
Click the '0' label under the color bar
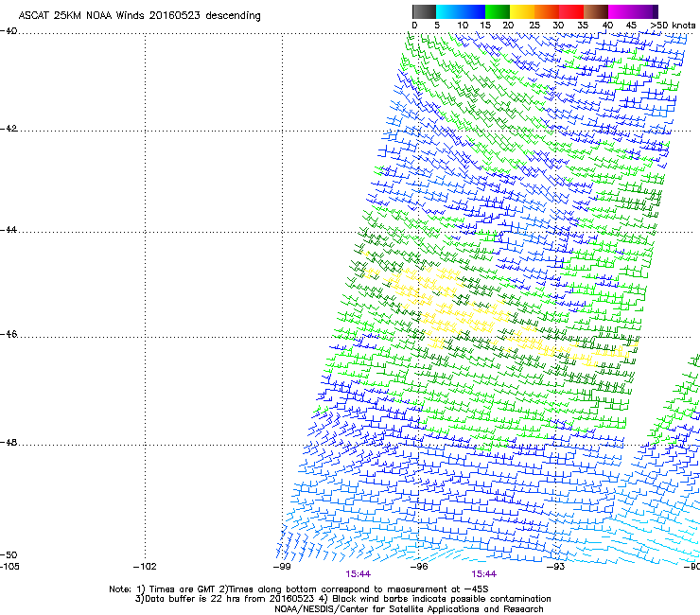(x=414, y=26)
